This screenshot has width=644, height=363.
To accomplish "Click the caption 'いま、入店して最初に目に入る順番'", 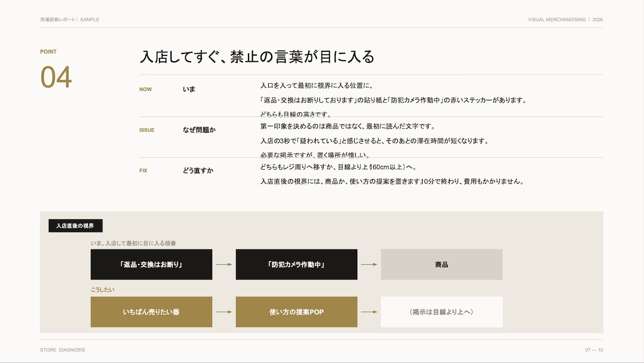I will click(134, 244).
